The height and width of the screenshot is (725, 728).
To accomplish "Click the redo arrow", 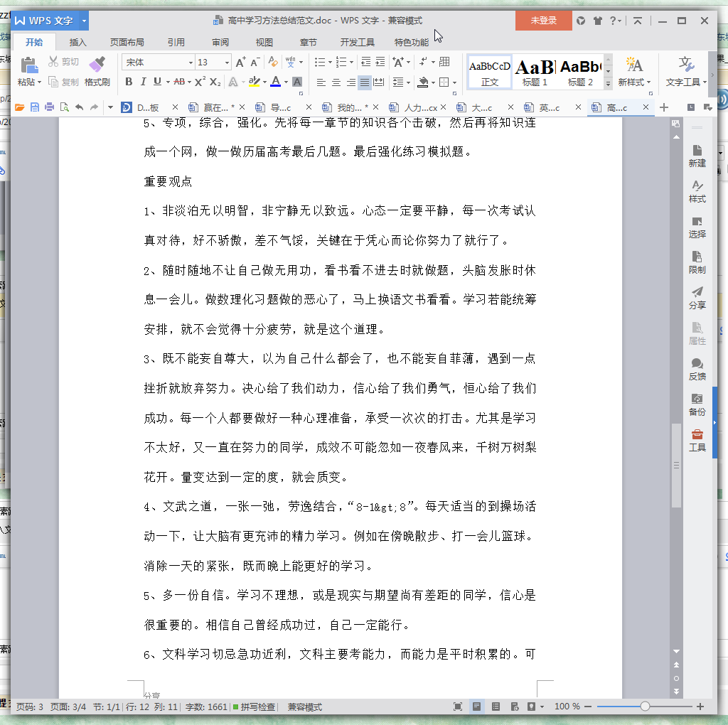I will tap(95, 107).
